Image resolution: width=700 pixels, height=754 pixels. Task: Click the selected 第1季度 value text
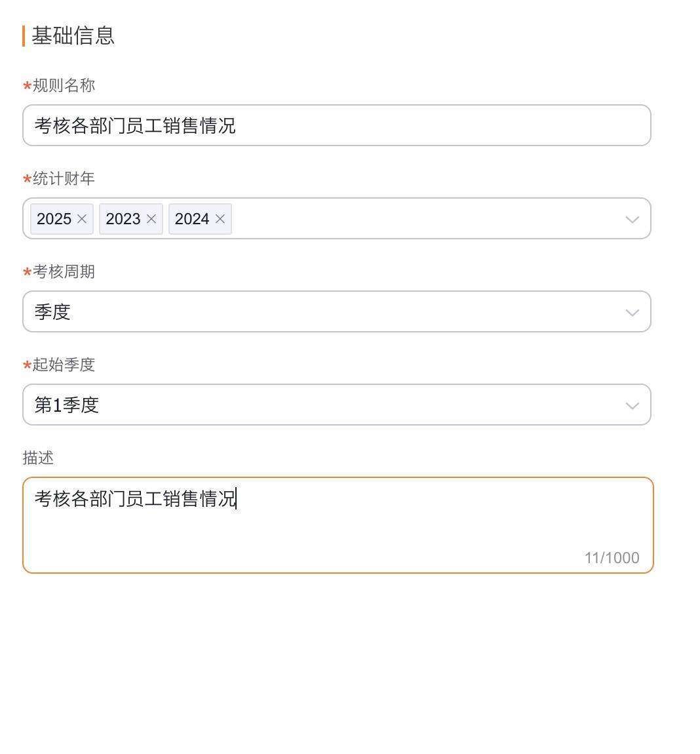coord(67,405)
